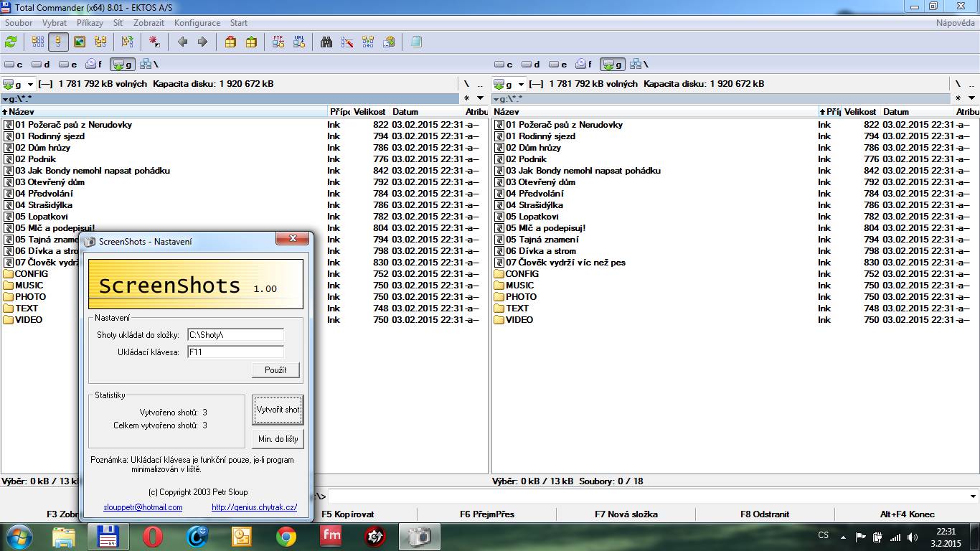
Task: Select active drive g button in right panel
Action: (x=612, y=65)
